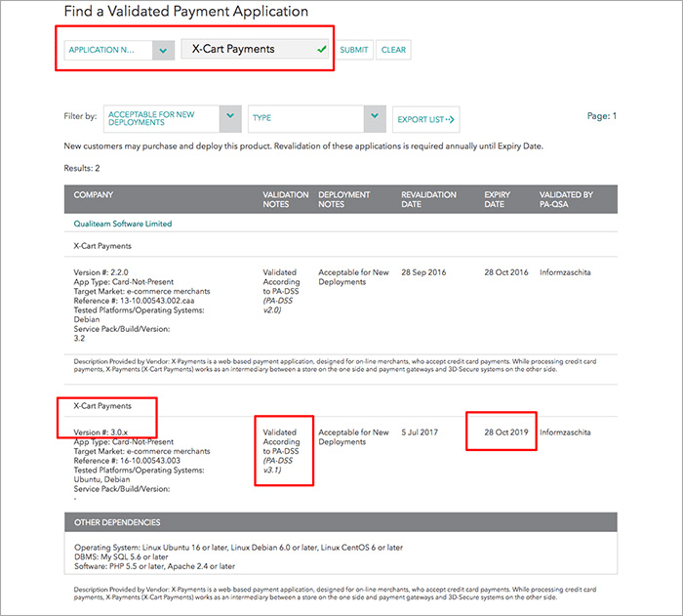Click the search field containing X-Cart Payments

[x=255, y=49]
